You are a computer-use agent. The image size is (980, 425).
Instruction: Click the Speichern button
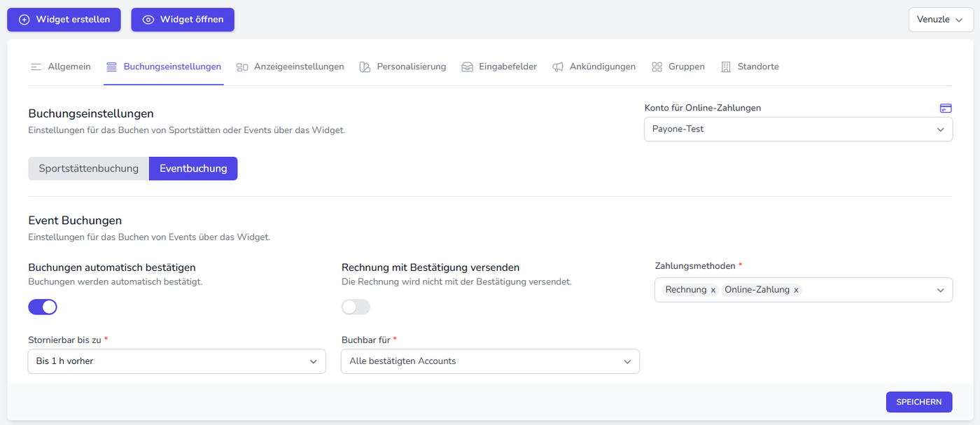(x=918, y=402)
